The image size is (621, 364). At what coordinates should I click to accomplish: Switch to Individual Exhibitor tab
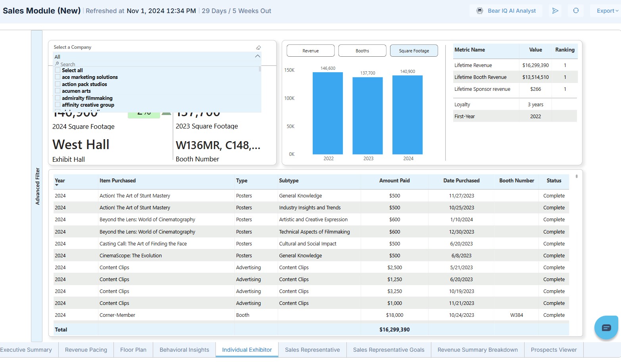click(247, 350)
